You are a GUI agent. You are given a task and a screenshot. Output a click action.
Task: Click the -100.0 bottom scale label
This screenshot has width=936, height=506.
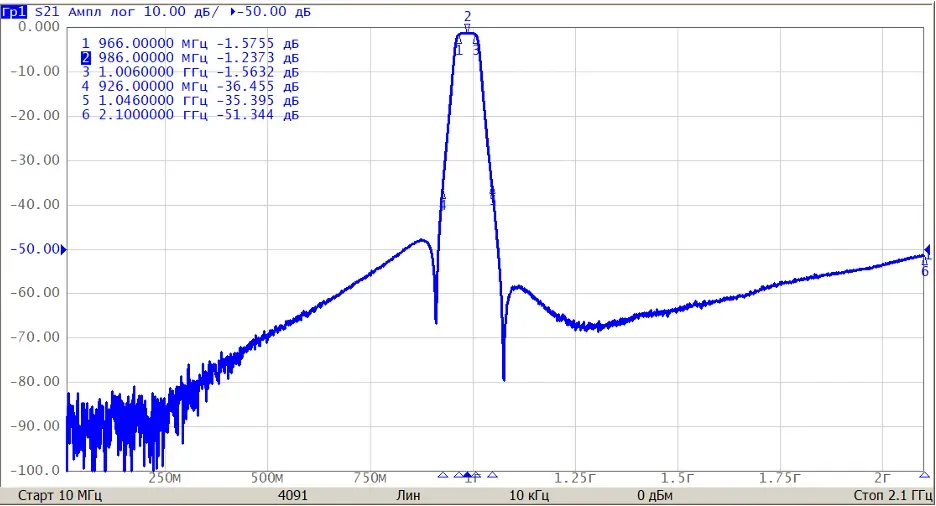click(36, 471)
